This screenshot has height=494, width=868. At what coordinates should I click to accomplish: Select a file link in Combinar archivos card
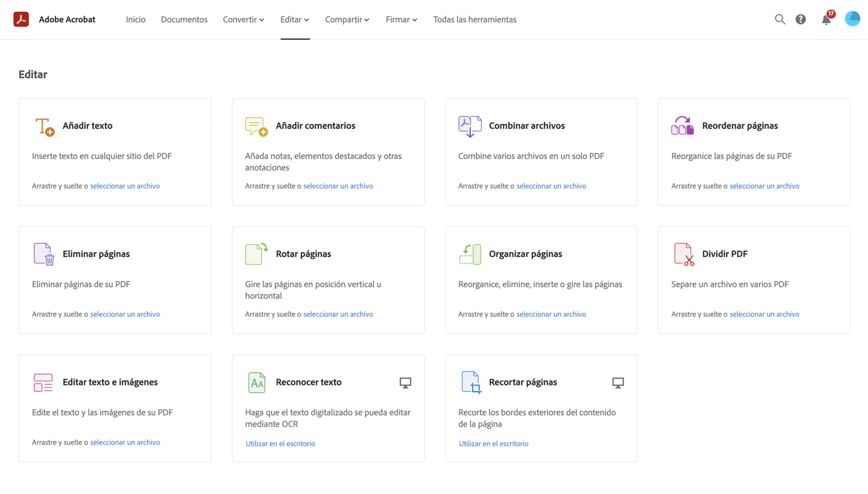tap(551, 186)
